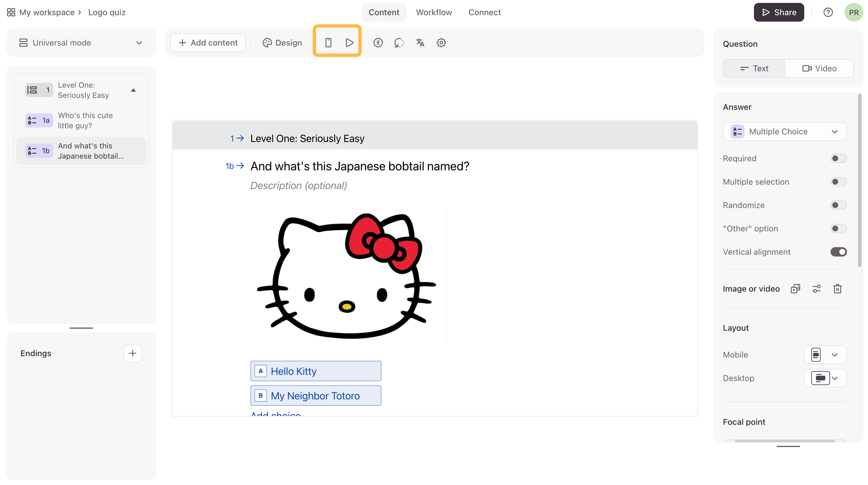Open the Multiple Choice answer type dropdown
Viewport: 868px width, 485px height.
click(784, 131)
